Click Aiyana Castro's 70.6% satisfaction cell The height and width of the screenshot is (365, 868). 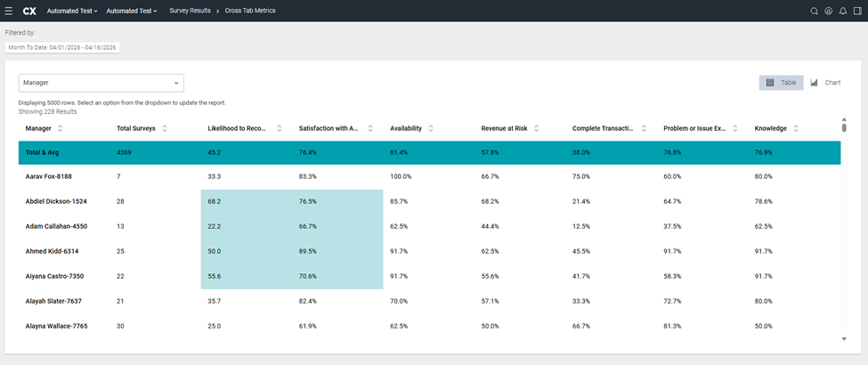pyautogui.click(x=308, y=276)
